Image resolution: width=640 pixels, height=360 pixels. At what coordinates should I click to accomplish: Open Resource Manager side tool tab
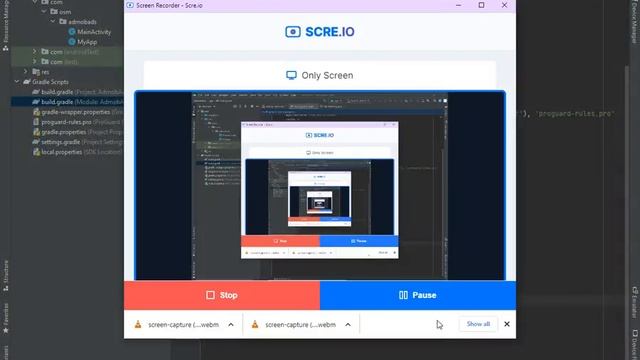point(6,24)
